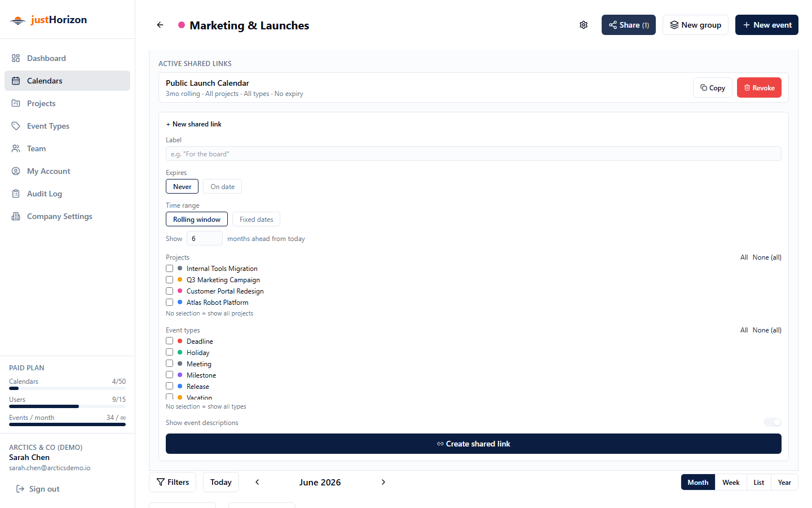Click the Team people icon

click(16, 148)
